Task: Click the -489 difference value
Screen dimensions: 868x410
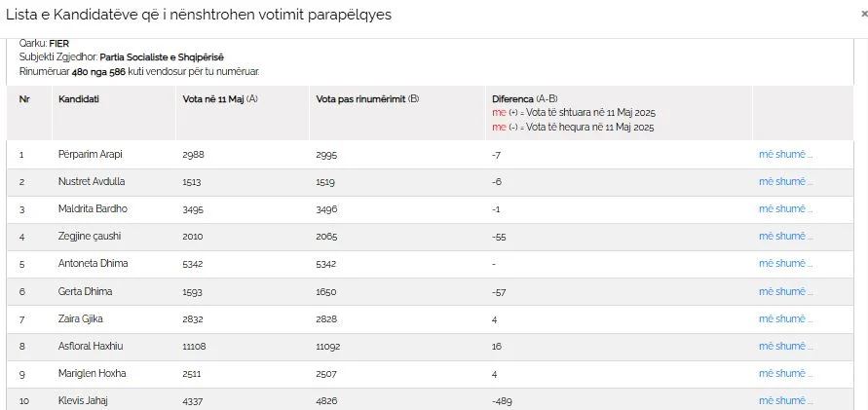Action: 502,401
